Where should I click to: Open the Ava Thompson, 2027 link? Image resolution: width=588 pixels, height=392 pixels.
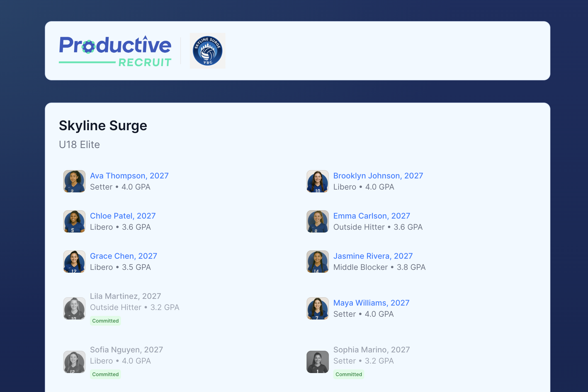point(129,176)
